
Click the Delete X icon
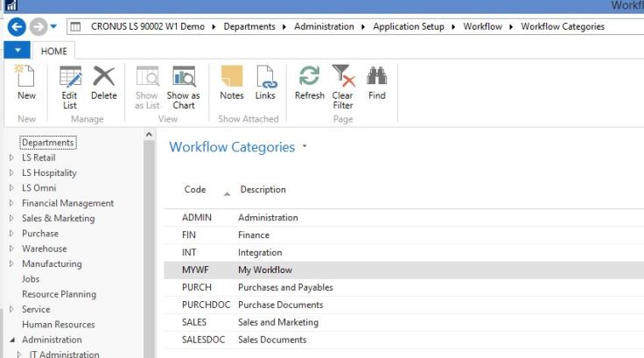pyautogui.click(x=104, y=76)
